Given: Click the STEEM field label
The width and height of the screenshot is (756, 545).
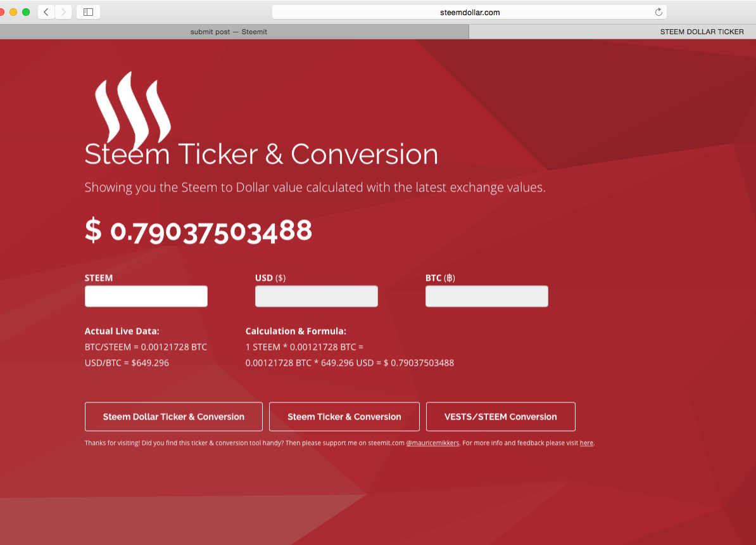Looking at the screenshot, I should (x=99, y=278).
